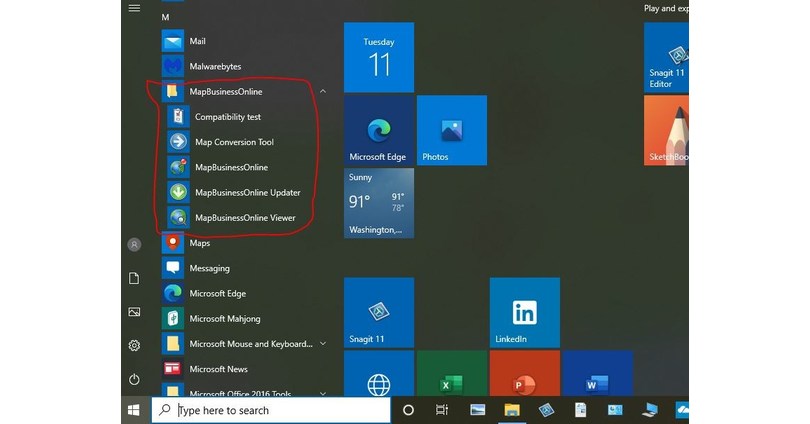Image resolution: width=810 pixels, height=424 pixels.
Task: Click the Microsoft Edge tile
Action: coord(378,130)
